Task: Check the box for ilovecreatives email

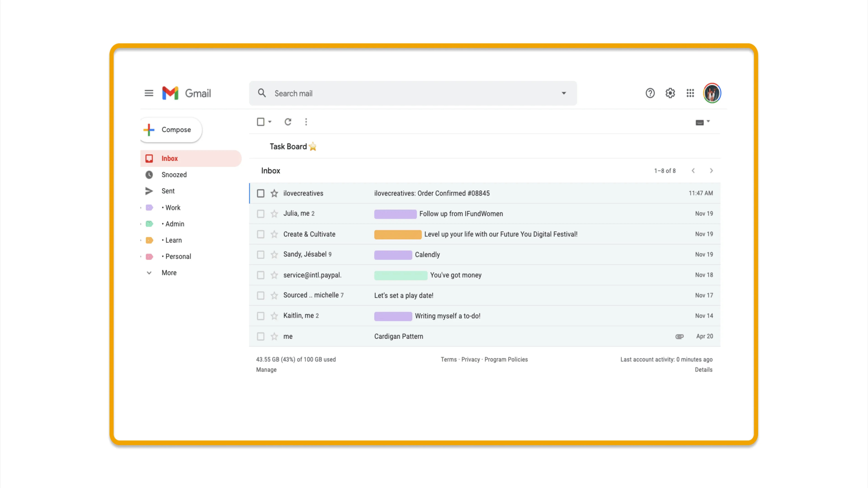Action: [x=260, y=193]
